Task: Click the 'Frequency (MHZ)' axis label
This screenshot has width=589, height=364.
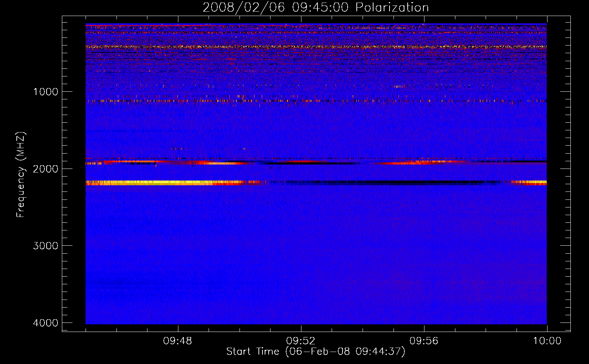Action: click(x=21, y=175)
